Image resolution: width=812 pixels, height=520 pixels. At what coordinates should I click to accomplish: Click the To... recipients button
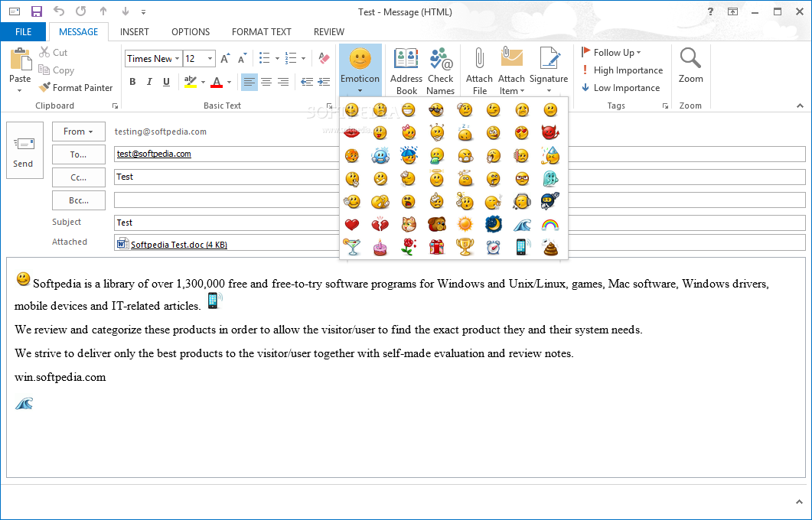point(79,154)
